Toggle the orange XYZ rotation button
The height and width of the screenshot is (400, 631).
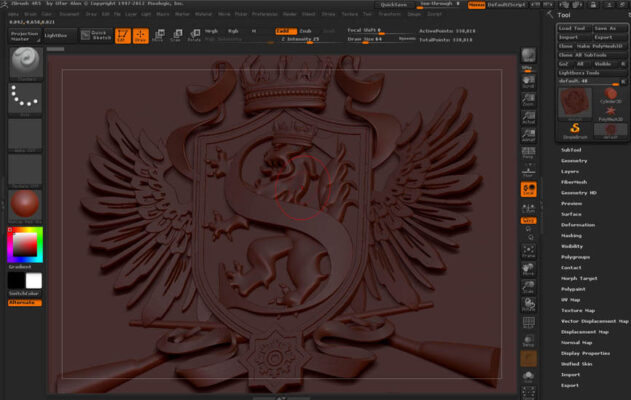click(528, 221)
